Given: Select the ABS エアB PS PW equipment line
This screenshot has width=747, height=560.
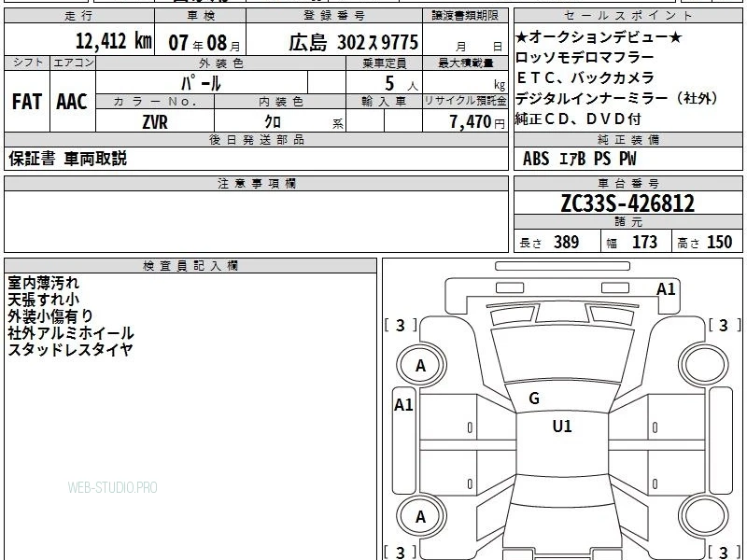Looking at the screenshot, I should [579, 159].
